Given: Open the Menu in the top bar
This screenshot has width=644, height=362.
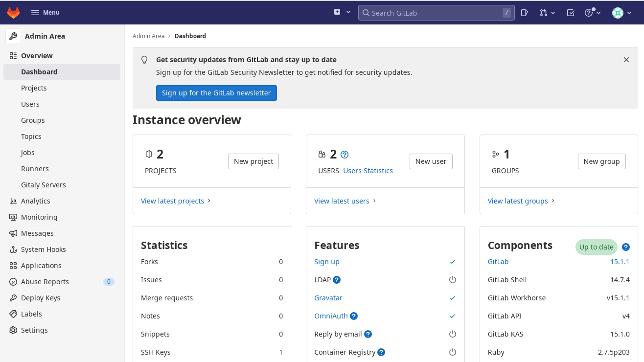Looking at the screenshot, I should [x=45, y=12].
